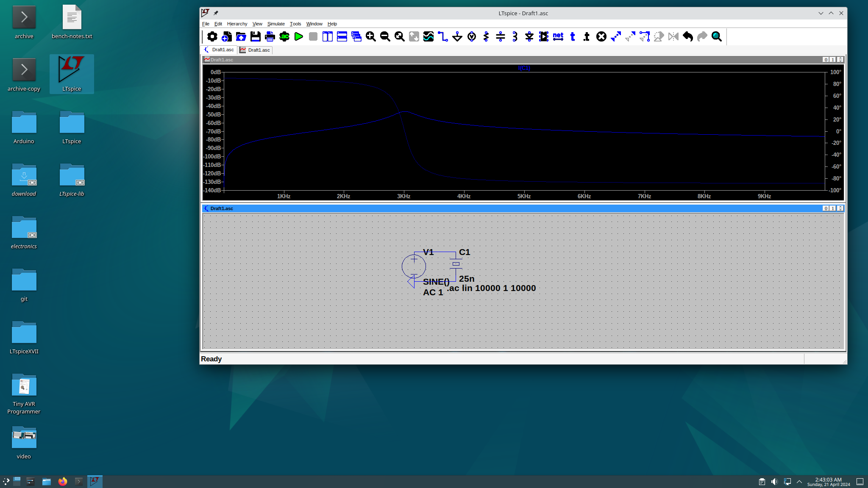Open the Hierarchy menu

point(237,24)
